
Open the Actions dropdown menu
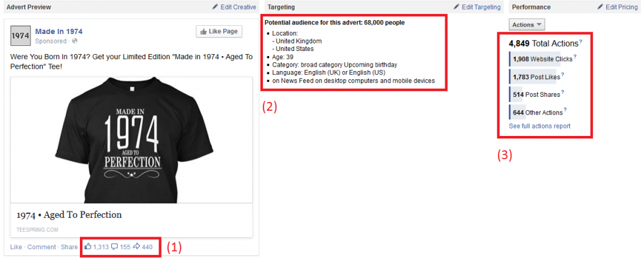(x=527, y=25)
